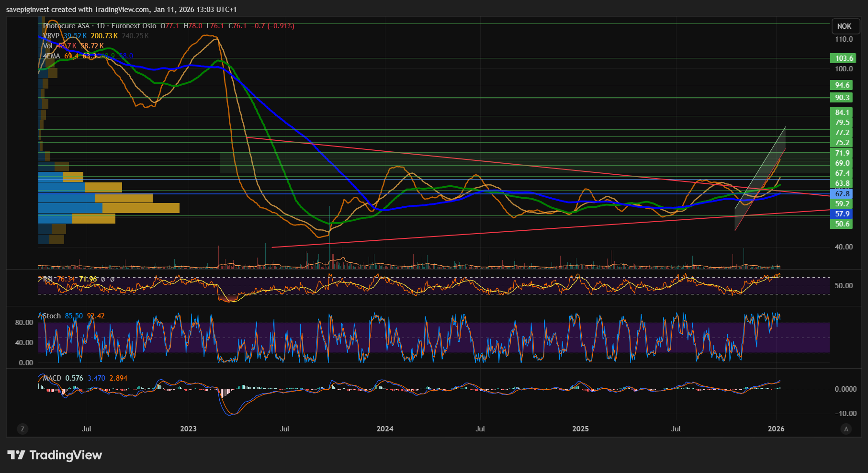The image size is (868, 473).
Task: Click the VRVP indicator legend label
Action: click(x=51, y=36)
